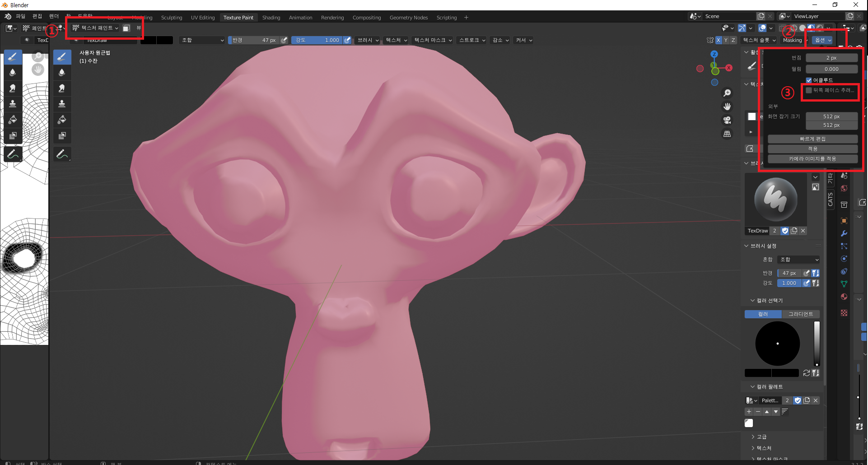
Task: Toggle the 어클루드 checkbox
Action: (x=809, y=80)
